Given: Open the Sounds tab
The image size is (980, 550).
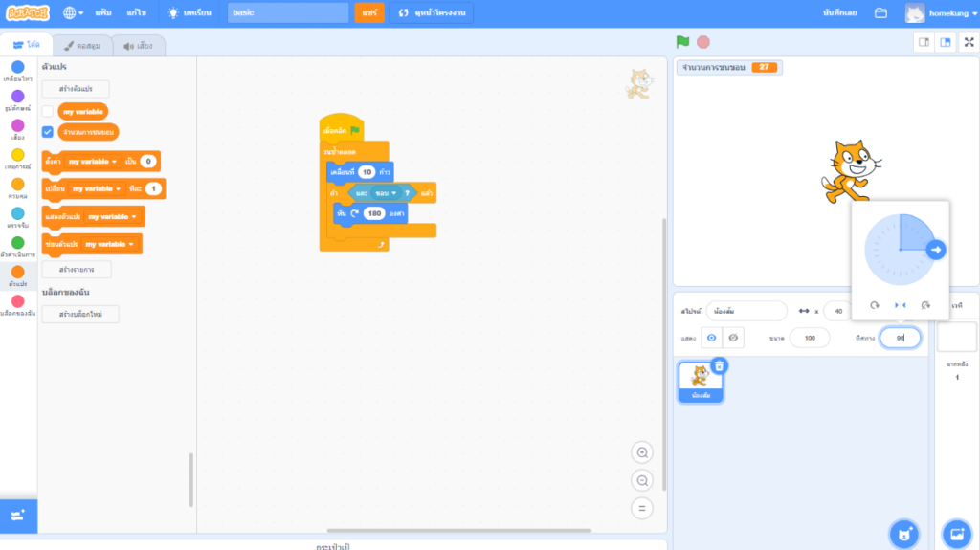Looking at the screenshot, I should pos(139,45).
